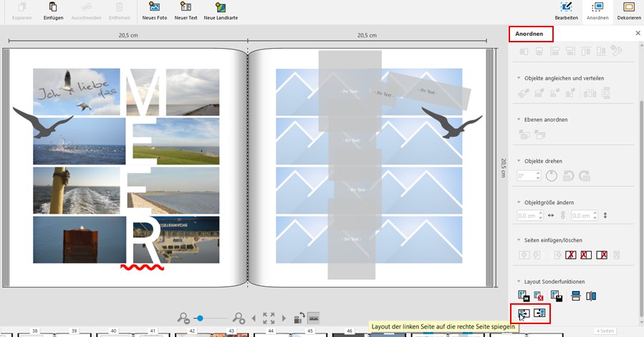Select the MEER photo collage on left page
This screenshot has height=337, width=644.
[x=126, y=166]
